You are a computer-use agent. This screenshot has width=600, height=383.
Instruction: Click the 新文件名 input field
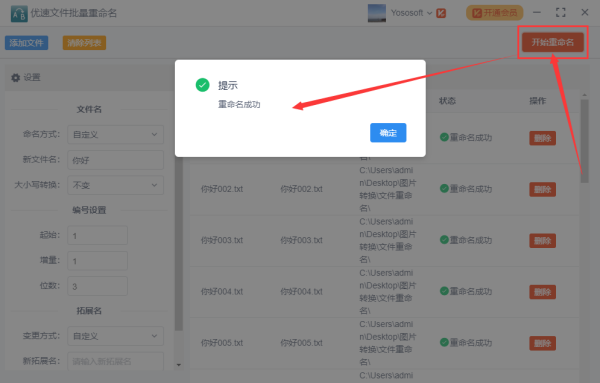[115, 160]
